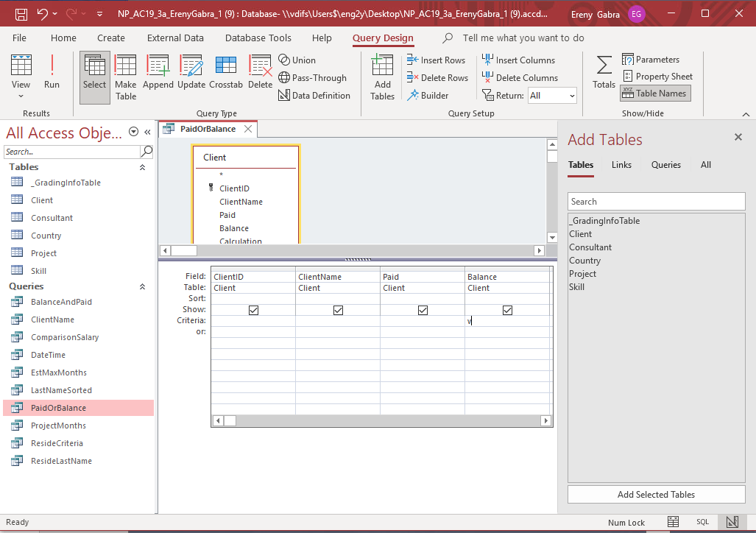Click the Totals icon
756x533 pixels.
click(603, 71)
